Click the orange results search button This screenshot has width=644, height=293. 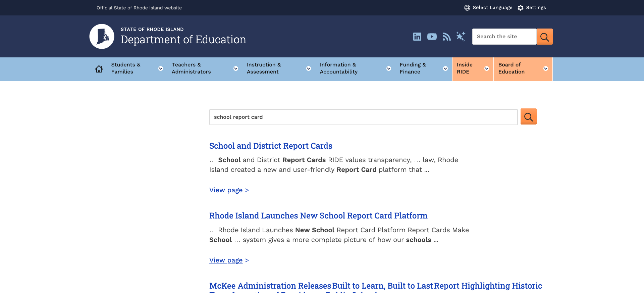pyautogui.click(x=528, y=116)
